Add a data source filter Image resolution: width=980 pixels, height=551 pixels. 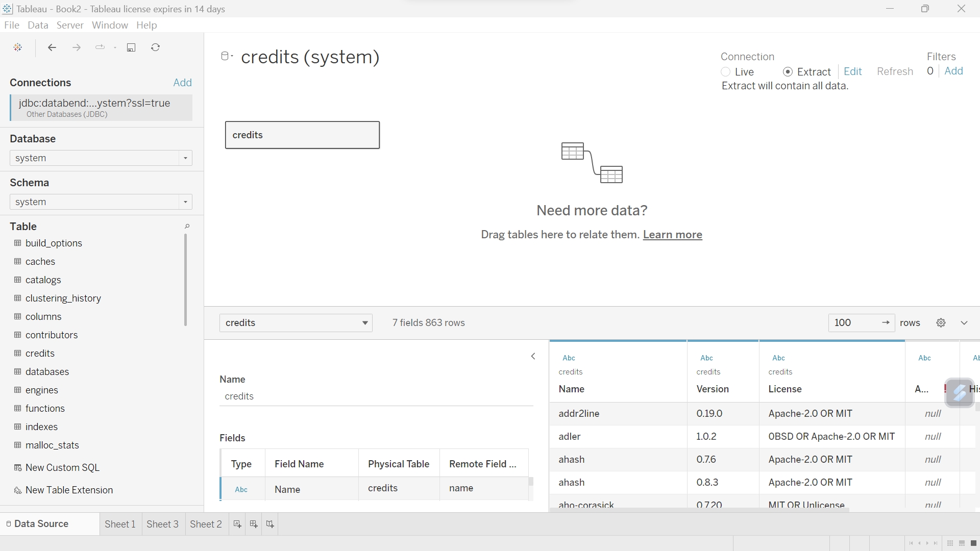[953, 71]
